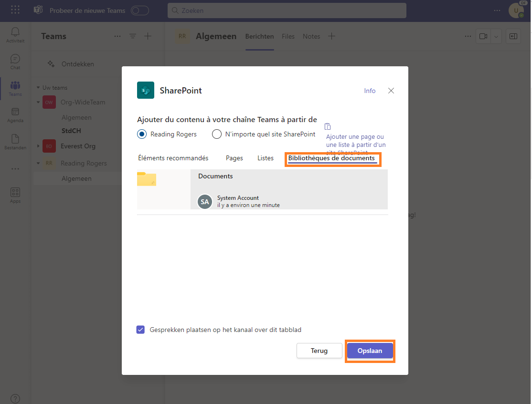Create a new team with the plus icon
532x404 pixels.
click(x=148, y=36)
